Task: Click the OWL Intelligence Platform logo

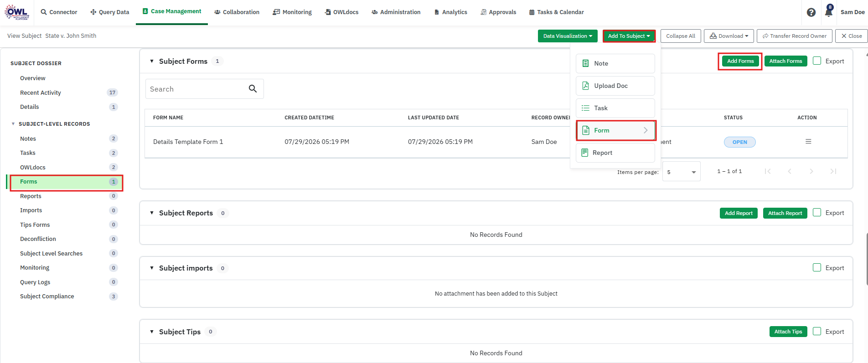Action: pyautogui.click(x=17, y=12)
